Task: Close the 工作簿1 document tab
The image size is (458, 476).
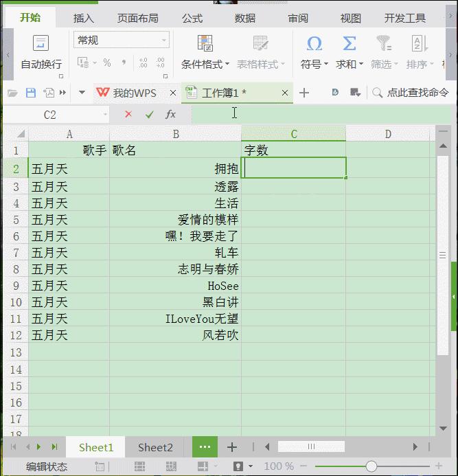Action: [285, 93]
